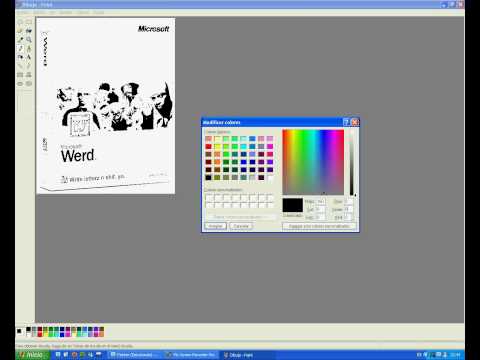Click the luminance slider bar
Image resolution: width=480 pixels, height=360 pixels.
[351, 162]
